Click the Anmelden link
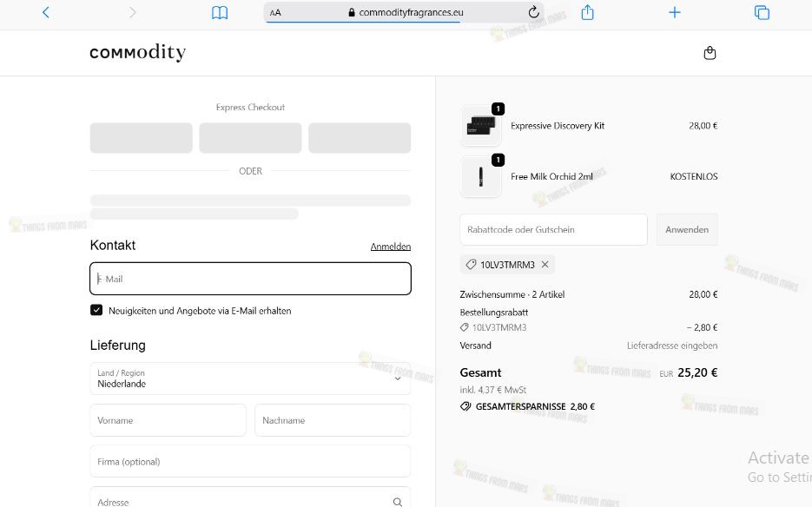 coord(391,247)
